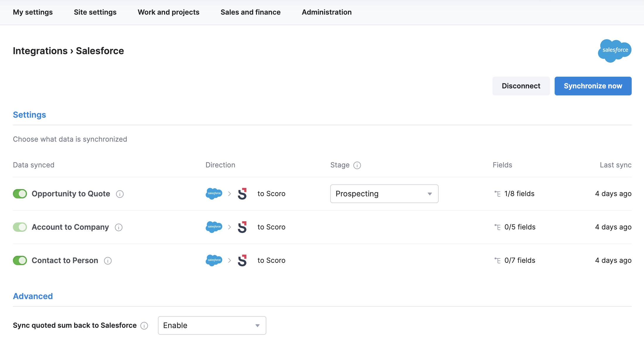
Task: Open info icon for Sync quoted sum
Action: tap(144, 326)
